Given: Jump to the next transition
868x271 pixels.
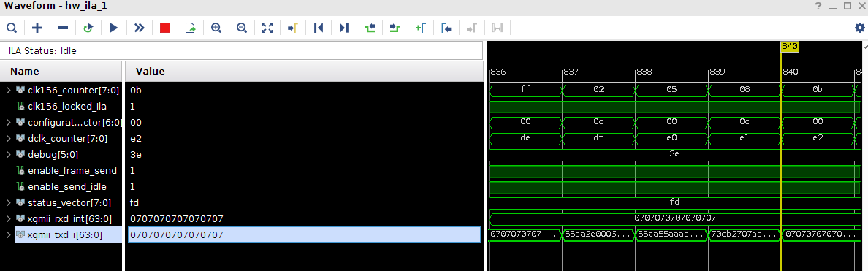Looking at the screenshot, I should point(395,28).
